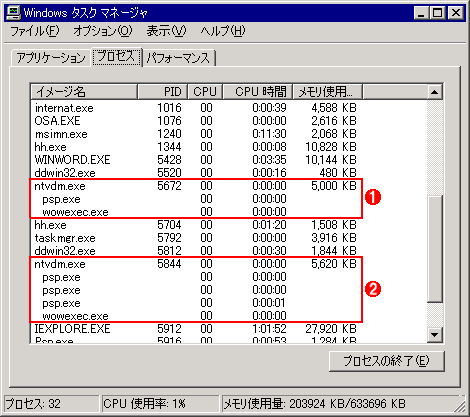Sort by the PID column header
470x417 pixels.
pyautogui.click(x=163, y=92)
